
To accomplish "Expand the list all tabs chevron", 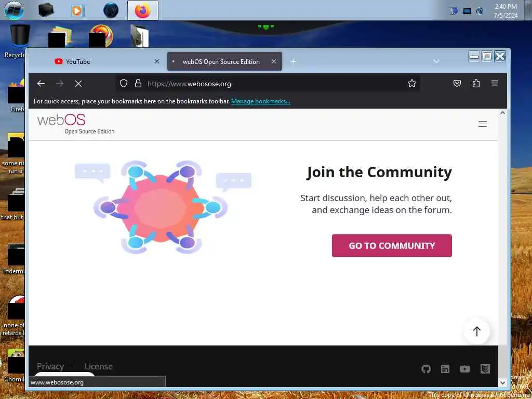I will tap(436, 61).
